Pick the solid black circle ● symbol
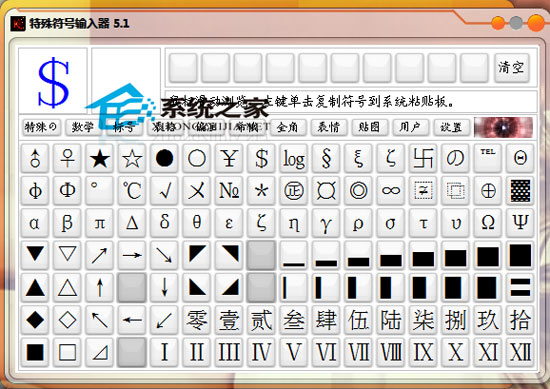 point(164,159)
